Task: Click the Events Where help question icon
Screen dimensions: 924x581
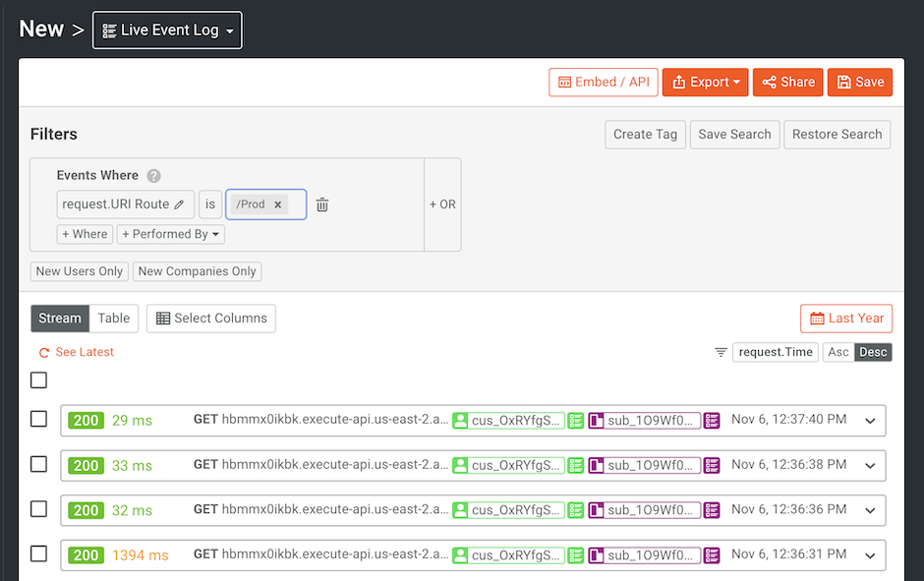Action: click(x=153, y=176)
